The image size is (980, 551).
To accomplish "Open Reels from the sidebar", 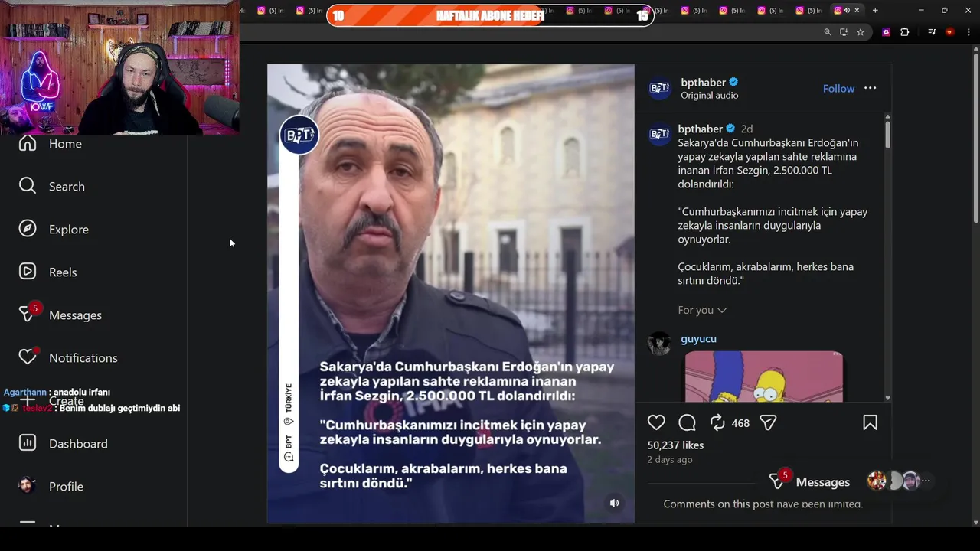I will [x=48, y=272].
